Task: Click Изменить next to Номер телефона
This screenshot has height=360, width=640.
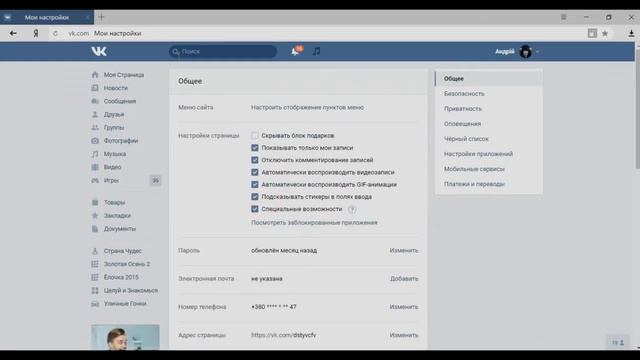Action: (404, 307)
